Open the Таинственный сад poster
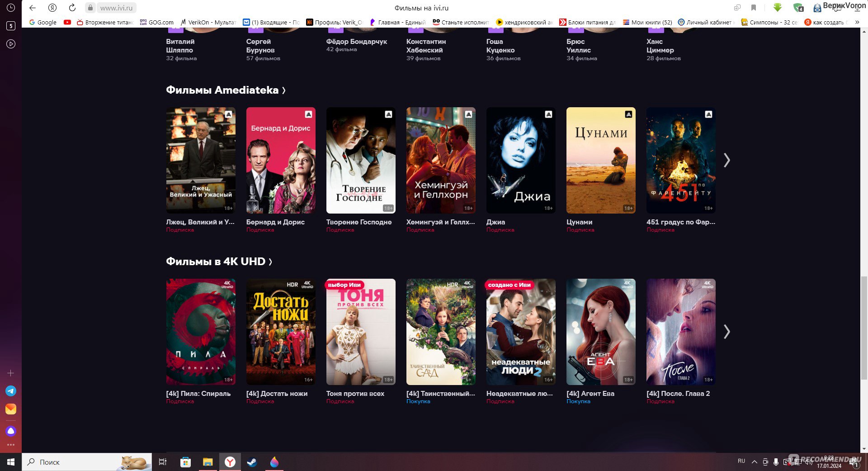This screenshot has width=868, height=471. coord(441,332)
